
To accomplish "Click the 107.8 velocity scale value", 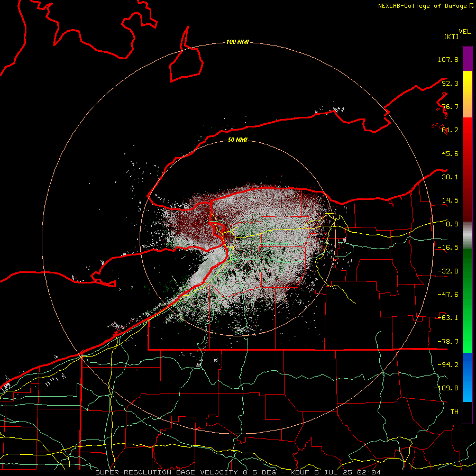I will [x=448, y=59].
